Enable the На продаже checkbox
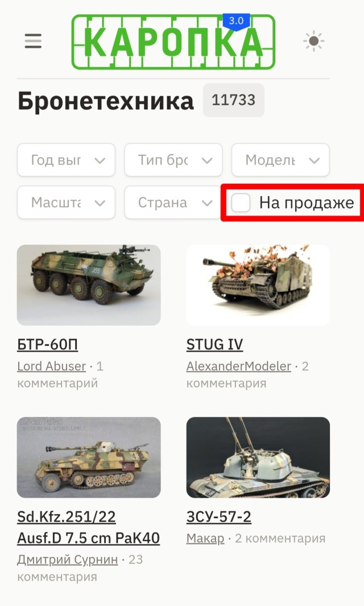This screenshot has height=606, width=364. tap(241, 203)
